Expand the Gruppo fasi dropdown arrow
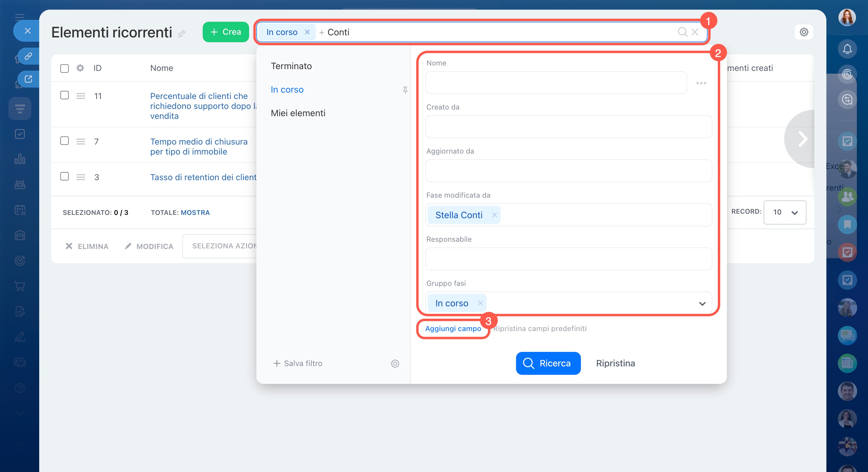Screen dimensions: 868x472 coord(702,303)
